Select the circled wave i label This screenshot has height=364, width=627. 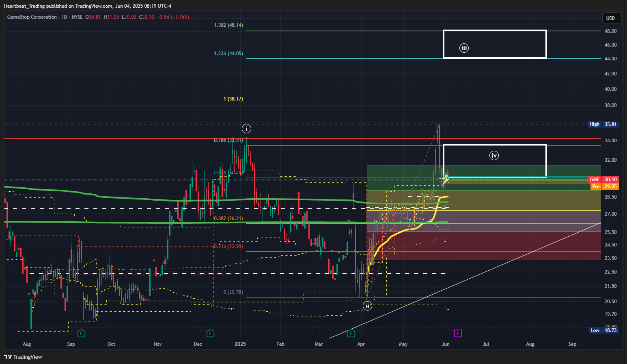pyautogui.click(x=246, y=129)
